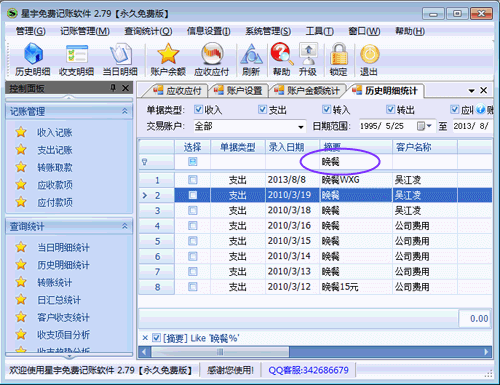Toggle the 应收 checkbox at row end
This screenshot has height=385, width=500.
pyautogui.click(x=455, y=109)
